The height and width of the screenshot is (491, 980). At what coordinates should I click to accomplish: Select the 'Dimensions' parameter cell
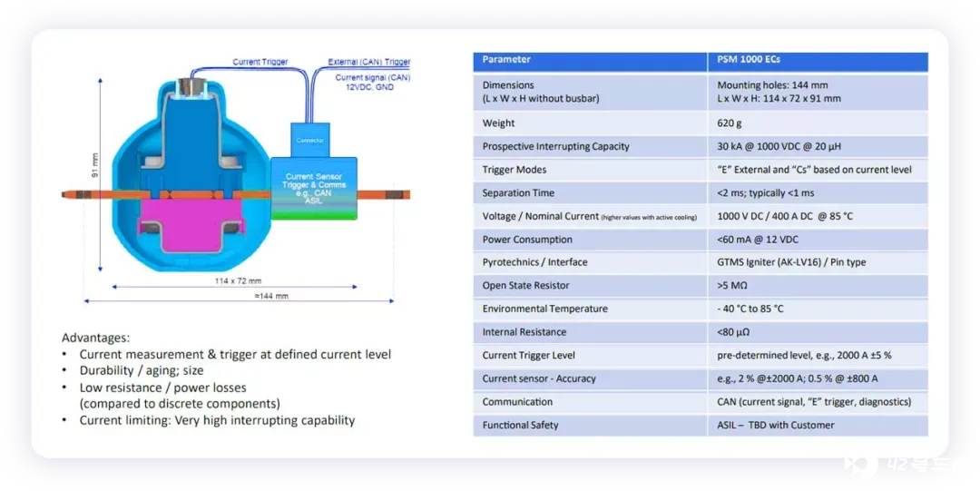[x=590, y=92]
